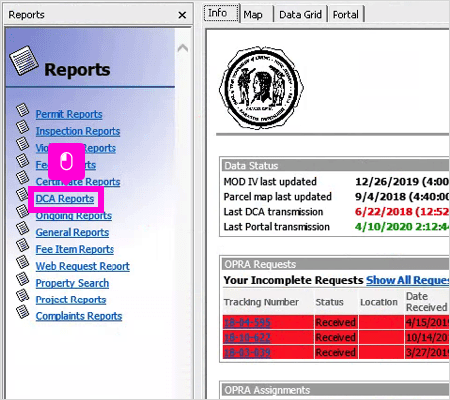This screenshot has width=450, height=400.
Task: Select the Portal tab
Action: pyautogui.click(x=346, y=15)
